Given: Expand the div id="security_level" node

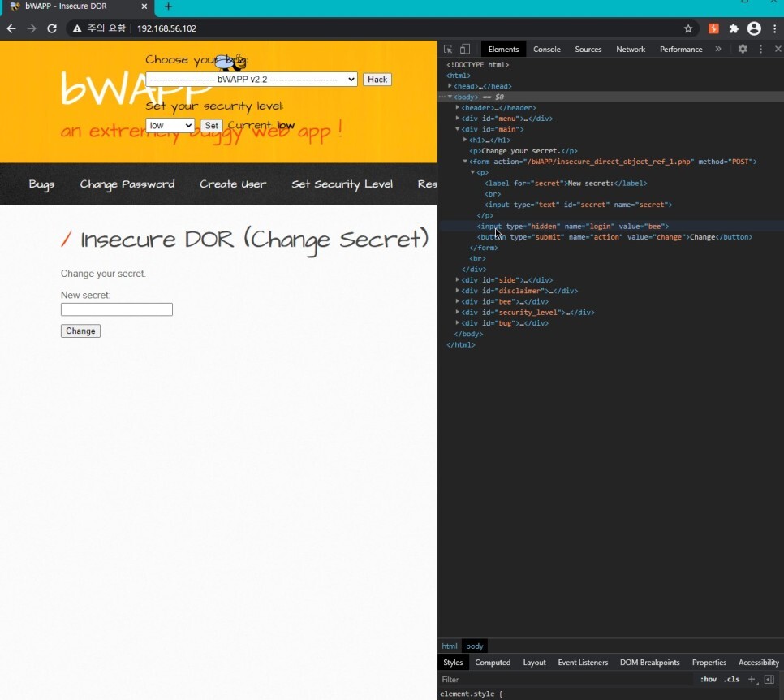Looking at the screenshot, I should pos(458,312).
